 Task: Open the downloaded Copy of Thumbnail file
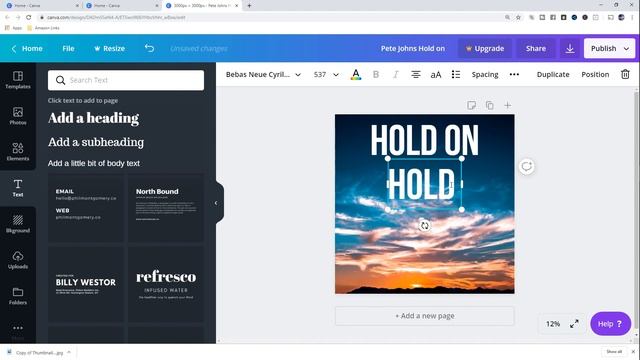[x=39, y=352]
